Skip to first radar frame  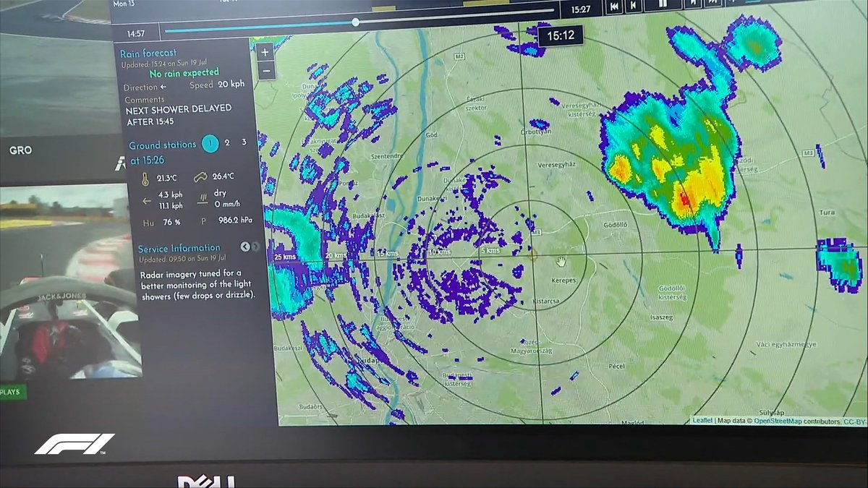pyautogui.click(x=614, y=6)
